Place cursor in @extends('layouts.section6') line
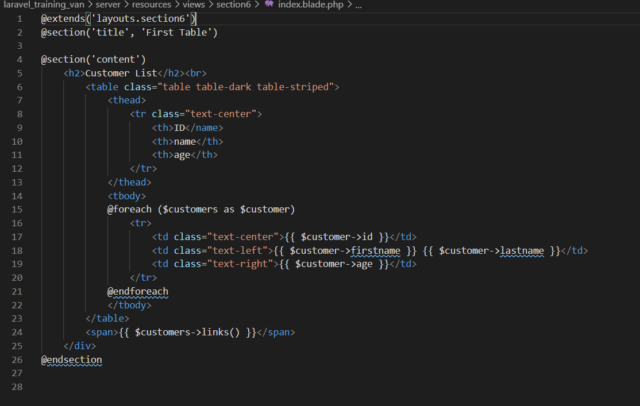 tap(118, 19)
